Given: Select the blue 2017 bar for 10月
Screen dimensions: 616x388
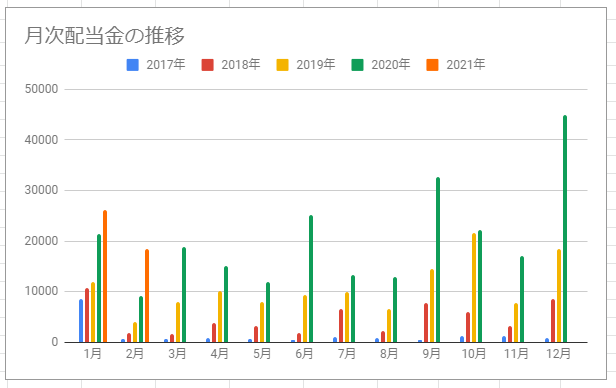Looking at the screenshot, I should [x=462, y=339].
